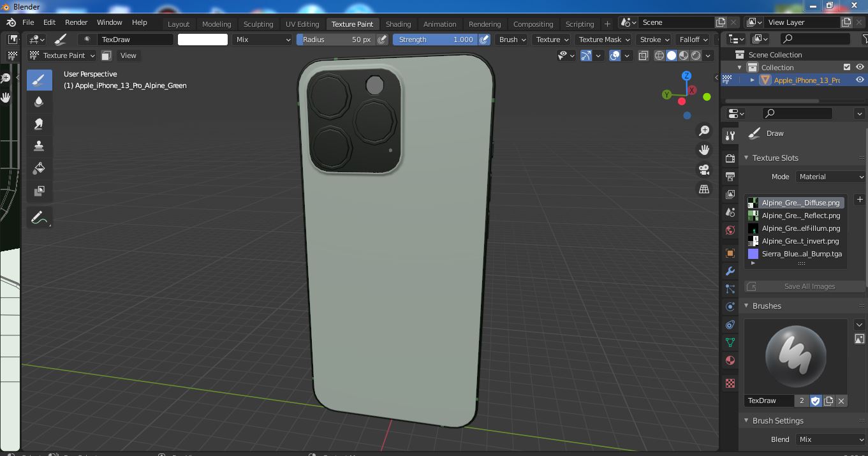Image resolution: width=868 pixels, height=456 pixels.
Task: Switch to wireframe viewport shading
Action: (x=659, y=55)
